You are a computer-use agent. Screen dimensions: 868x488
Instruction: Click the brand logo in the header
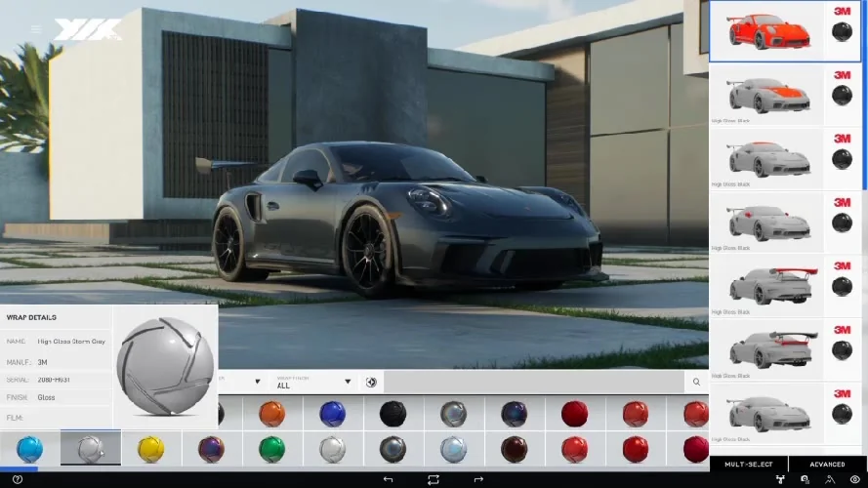tap(88, 29)
